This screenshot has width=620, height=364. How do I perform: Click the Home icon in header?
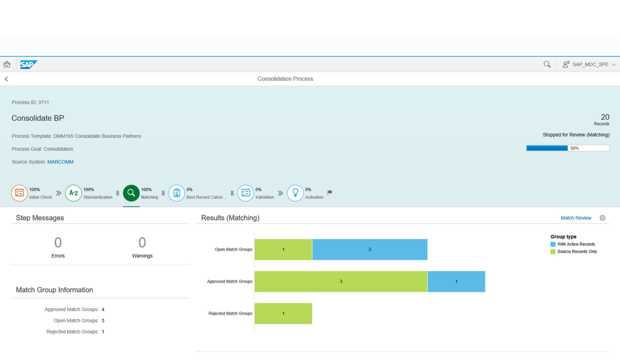click(x=7, y=65)
